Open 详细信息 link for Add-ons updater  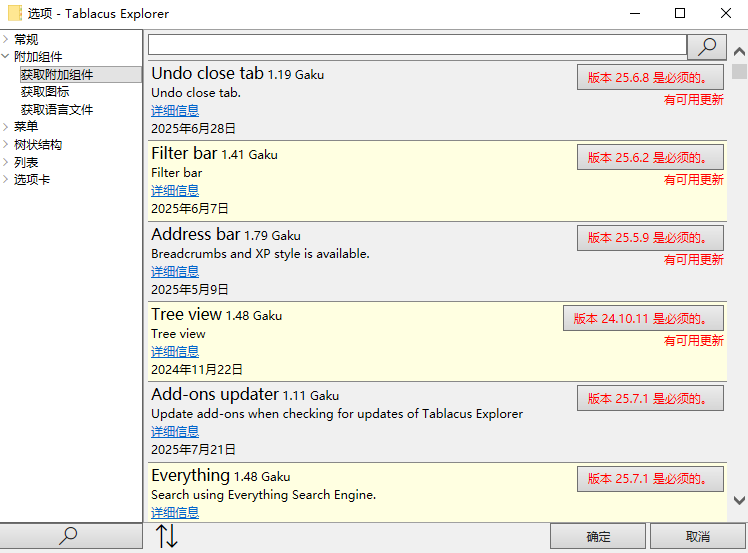(x=175, y=432)
